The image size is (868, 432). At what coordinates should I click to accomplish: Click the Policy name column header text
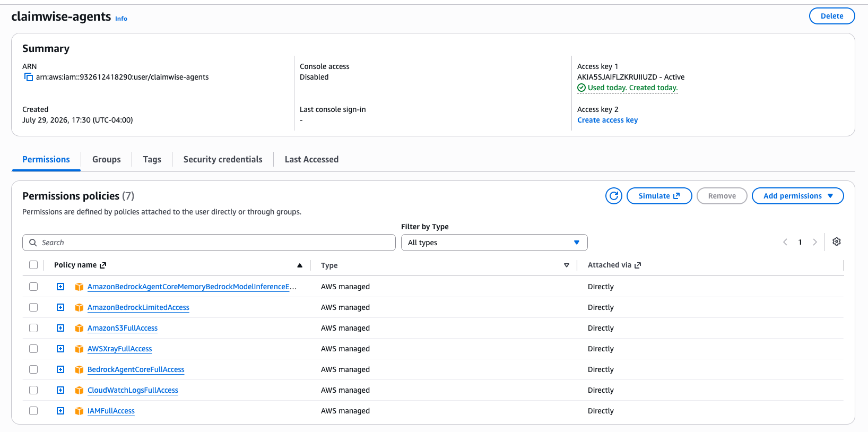(75, 265)
